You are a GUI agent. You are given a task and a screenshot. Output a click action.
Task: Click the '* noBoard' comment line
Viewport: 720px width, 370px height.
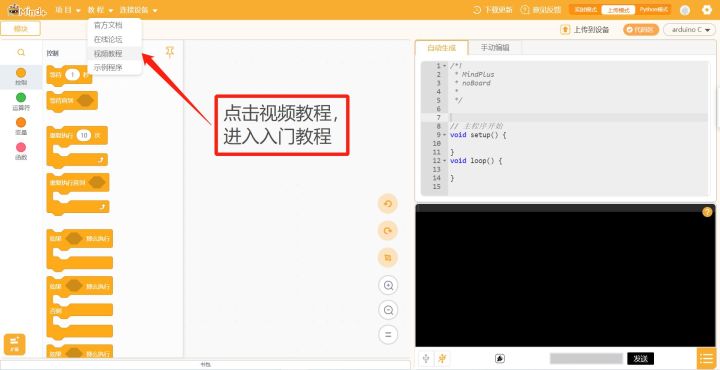(x=472, y=83)
